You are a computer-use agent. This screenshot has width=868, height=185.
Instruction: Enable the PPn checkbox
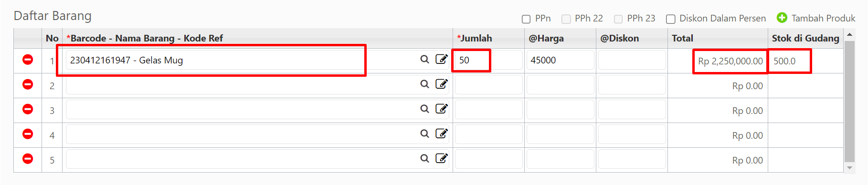pyautogui.click(x=526, y=19)
